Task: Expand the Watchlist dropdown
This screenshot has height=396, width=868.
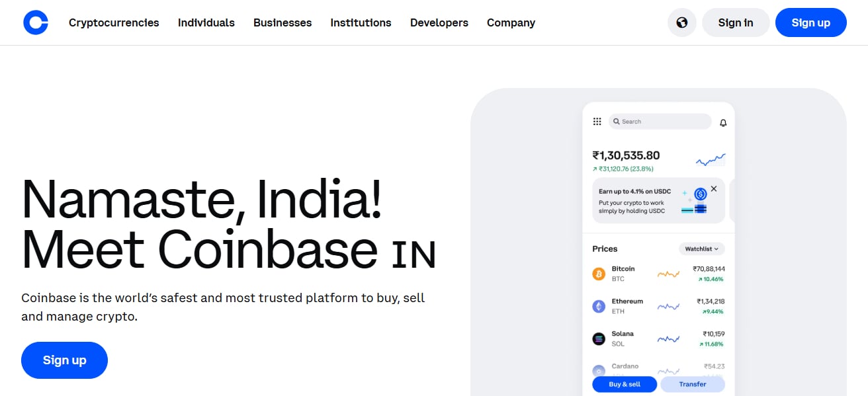Action: point(701,249)
